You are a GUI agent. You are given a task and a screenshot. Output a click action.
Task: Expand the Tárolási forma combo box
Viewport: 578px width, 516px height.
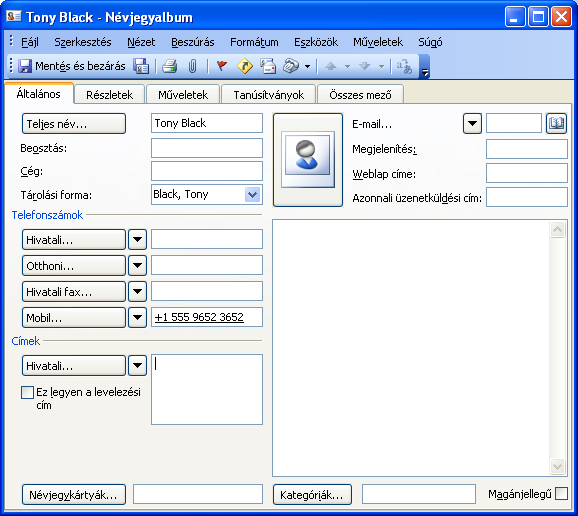pyautogui.click(x=252, y=194)
